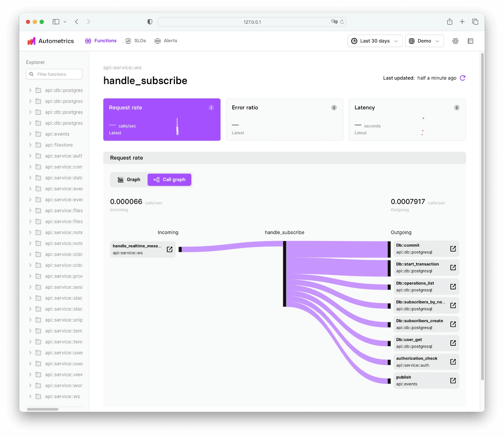Open the Alerts tab
Image resolution: width=504 pixels, height=437 pixels.
tap(166, 41)
